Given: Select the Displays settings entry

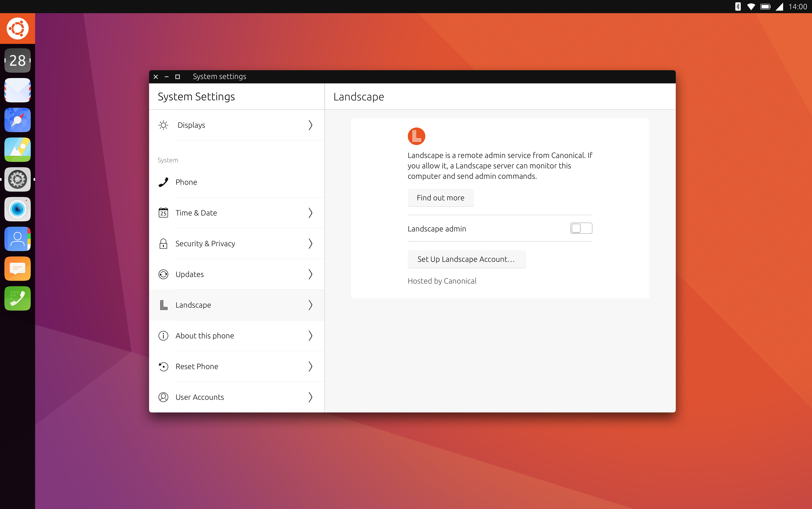Looking at the screenshot, I should [237, 125].
